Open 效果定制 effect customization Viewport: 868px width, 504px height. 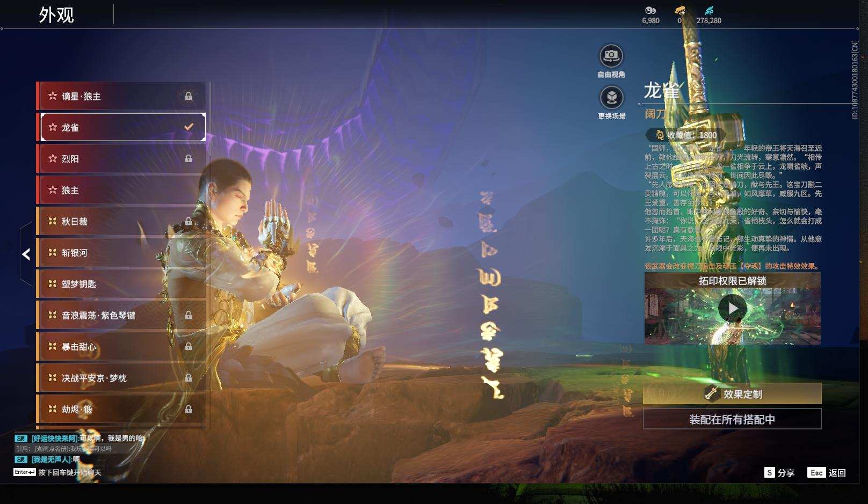coord(732,393)
